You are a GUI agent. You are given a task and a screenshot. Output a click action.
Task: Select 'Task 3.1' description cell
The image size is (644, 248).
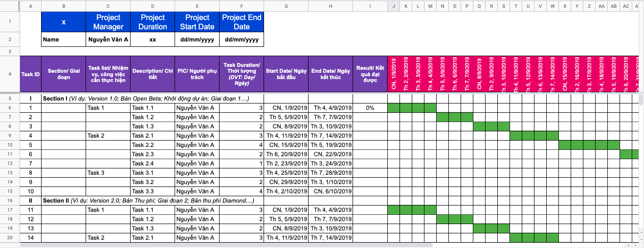153,173
